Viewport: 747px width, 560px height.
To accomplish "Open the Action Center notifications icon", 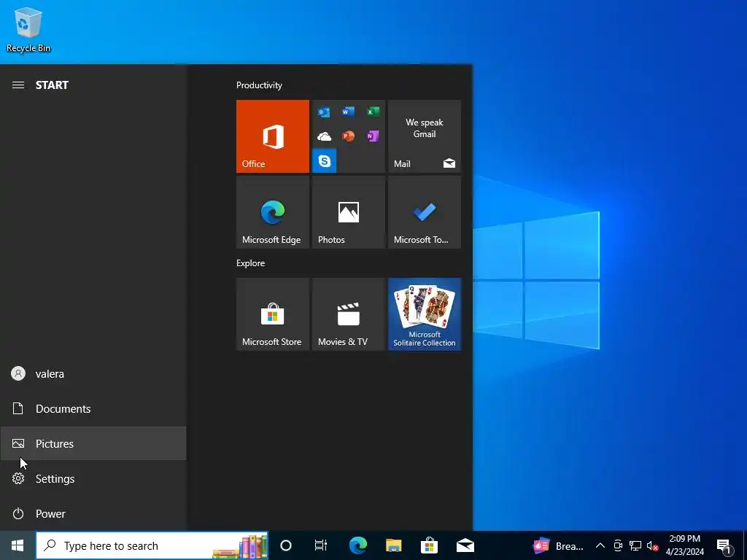I will coord(724,546).
